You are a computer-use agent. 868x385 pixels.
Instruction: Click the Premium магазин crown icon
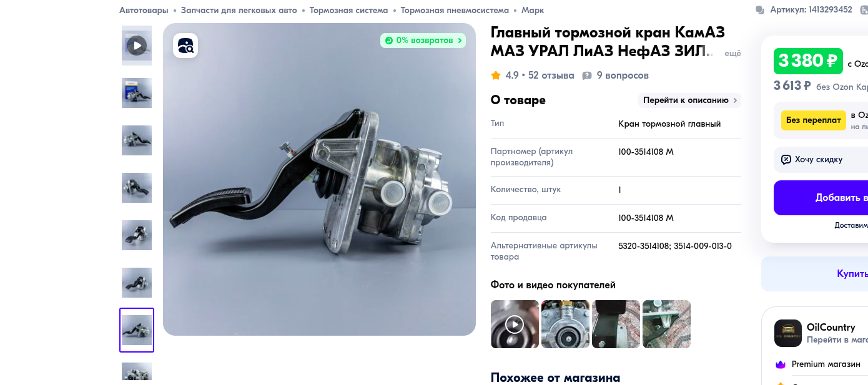click(781, 364)
